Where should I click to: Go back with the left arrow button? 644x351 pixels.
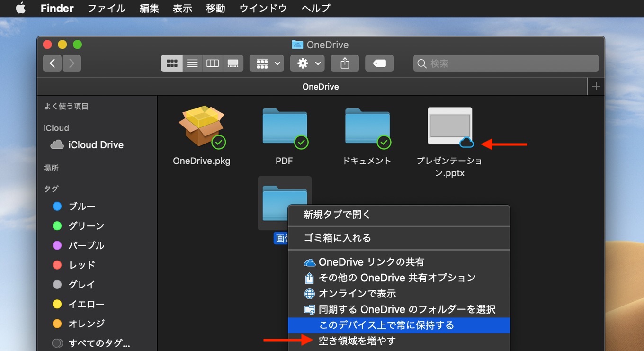(52, 63)
